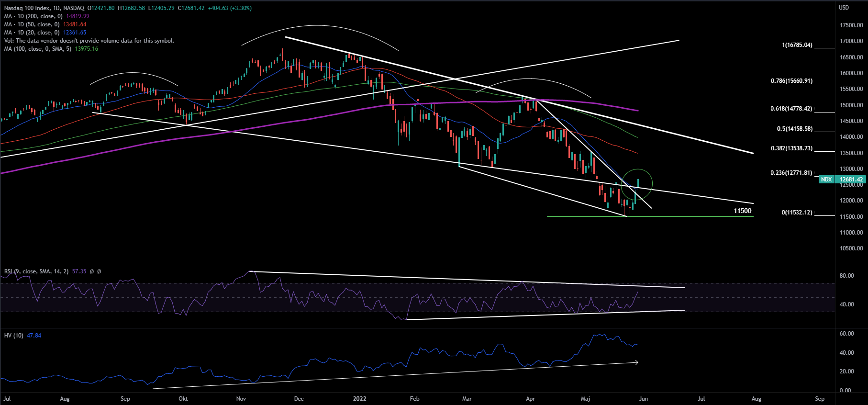Click the arrowhead on the HV trendline
The width and height of the screenshot is (868, 405).
pos(636,362)
